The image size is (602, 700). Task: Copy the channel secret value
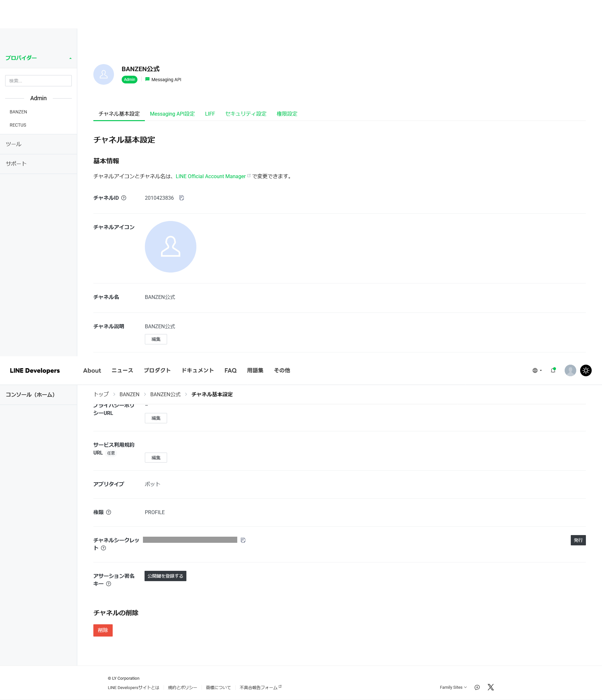point(243,540)
